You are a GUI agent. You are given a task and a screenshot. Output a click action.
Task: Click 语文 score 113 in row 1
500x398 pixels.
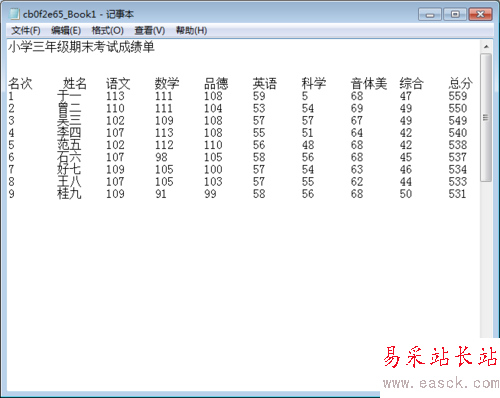point(115,96)
